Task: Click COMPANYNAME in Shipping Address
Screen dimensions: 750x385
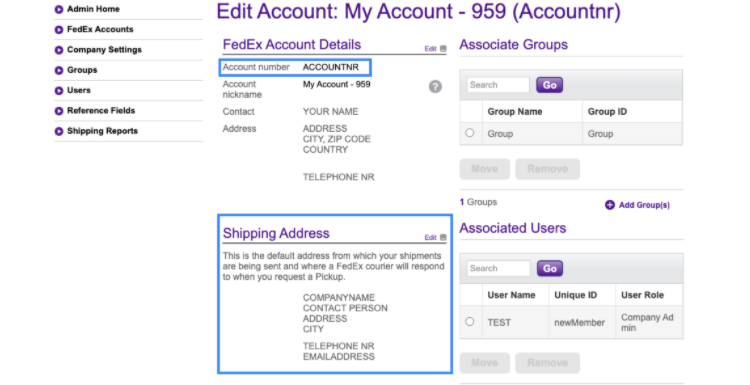Action: click(339, 297)
